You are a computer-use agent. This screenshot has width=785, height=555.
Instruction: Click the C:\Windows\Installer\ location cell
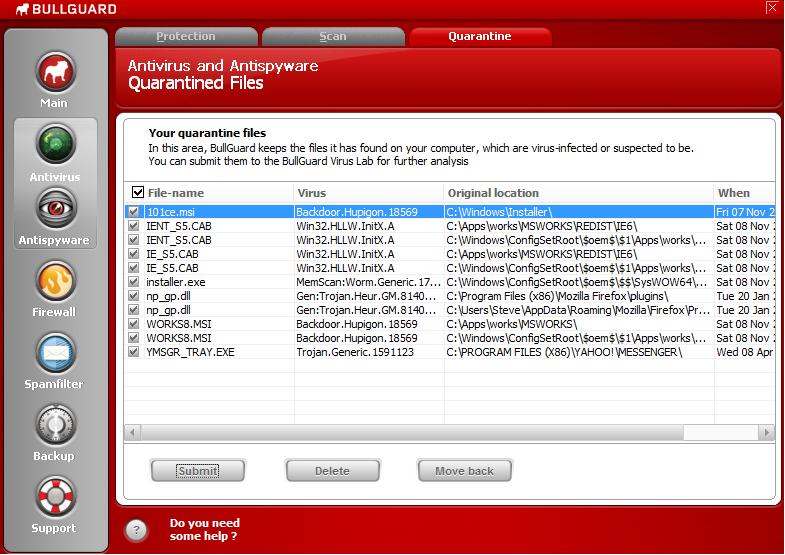(x=500, y=212)
